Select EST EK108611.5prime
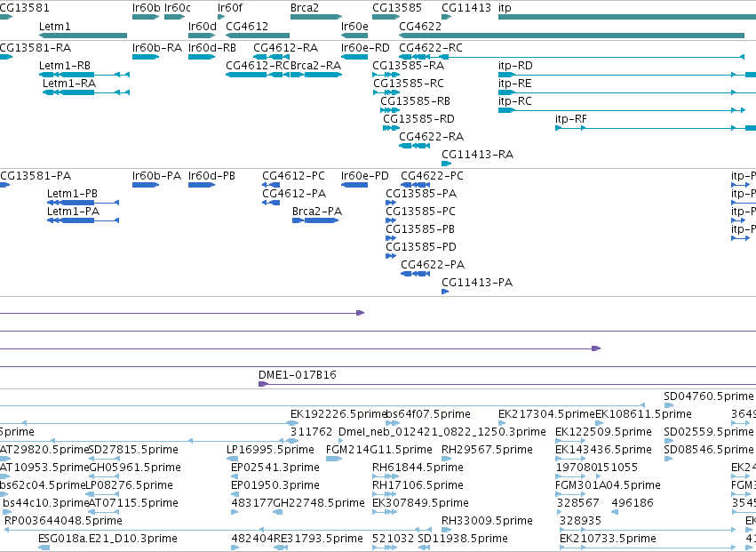This screenshot has height=552, width=756. click(644, 414)
